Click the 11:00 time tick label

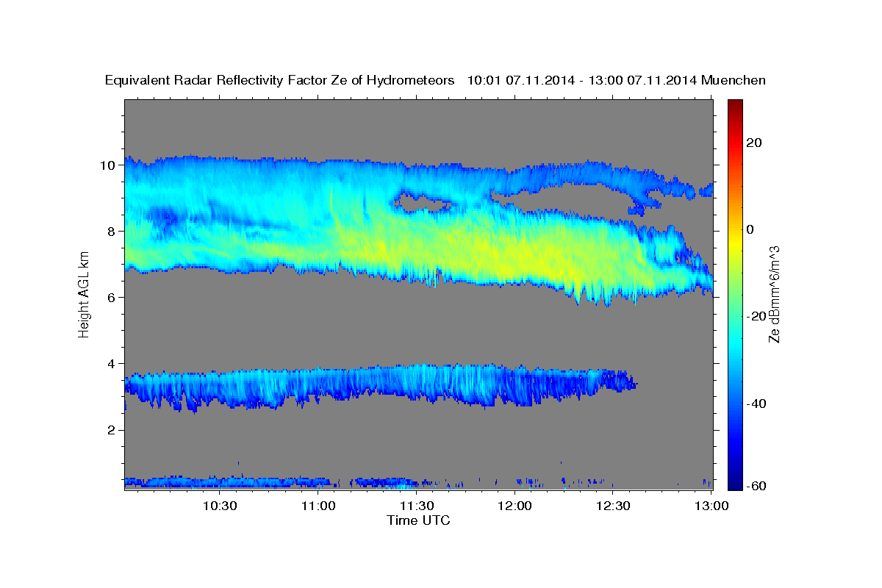318,506
